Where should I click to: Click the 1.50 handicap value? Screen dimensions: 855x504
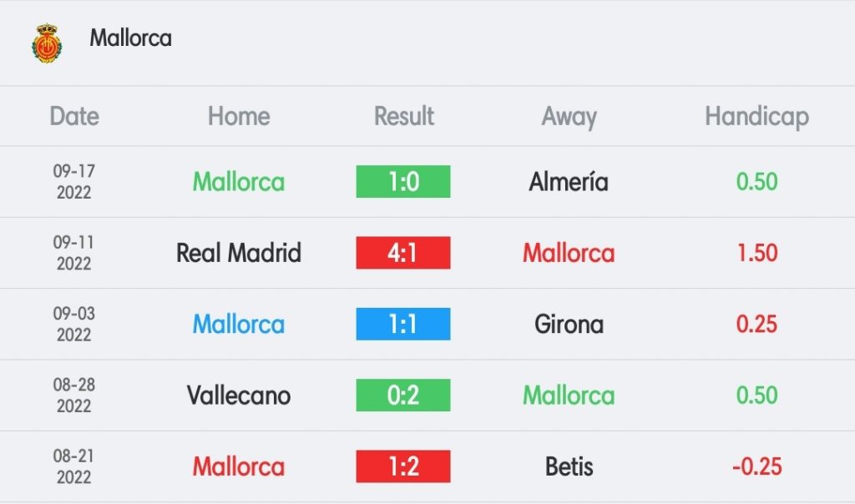(756, 253)
